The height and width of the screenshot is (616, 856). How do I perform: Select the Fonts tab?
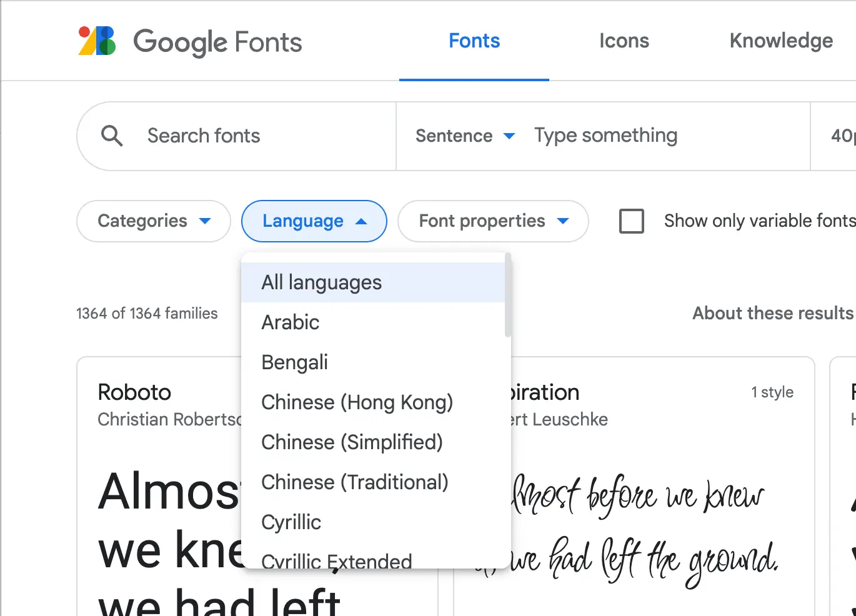474,41
